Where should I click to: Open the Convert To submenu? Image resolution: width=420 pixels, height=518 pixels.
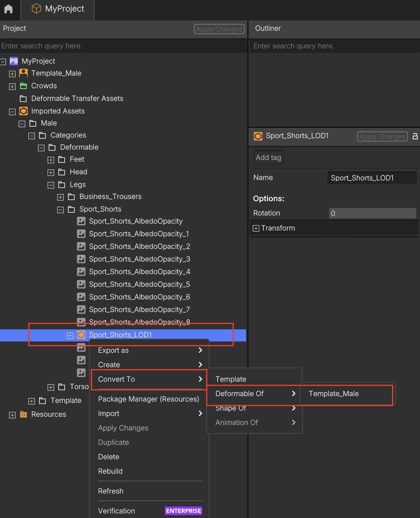click(x=150, y=379)
